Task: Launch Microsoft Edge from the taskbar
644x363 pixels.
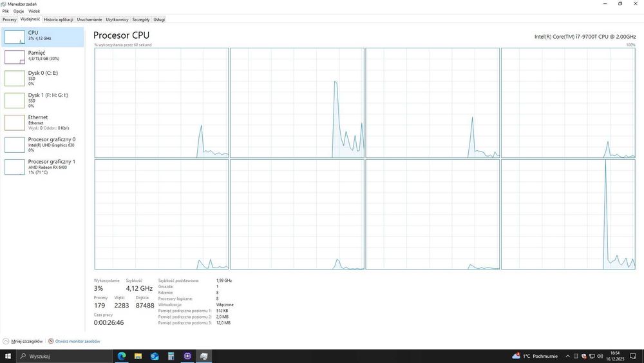Action: click(122, 356)
